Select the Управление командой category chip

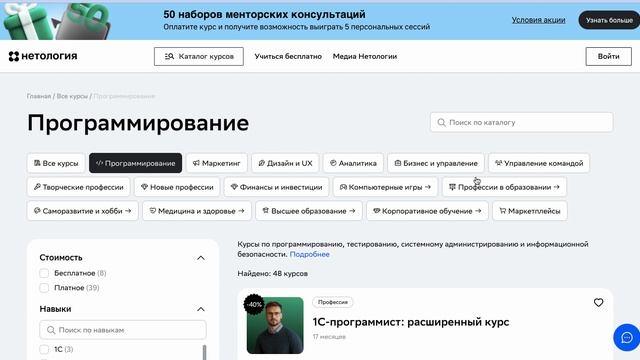539,163
